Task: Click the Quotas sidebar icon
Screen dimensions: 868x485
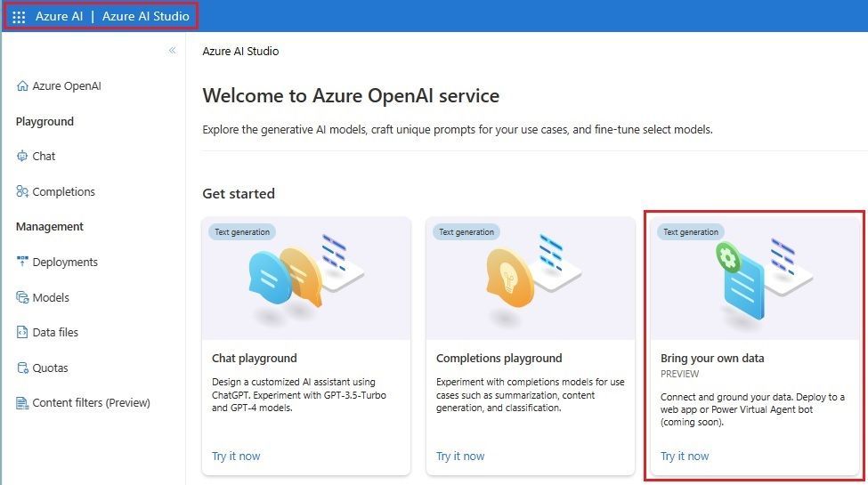Action: click(22, 368)
